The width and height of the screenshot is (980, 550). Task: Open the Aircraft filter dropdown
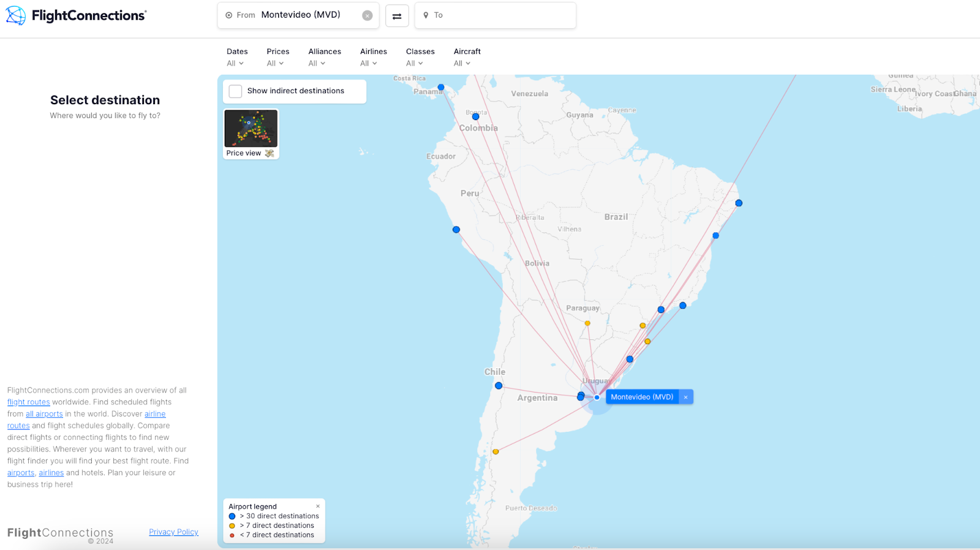[x=467, y=58]
